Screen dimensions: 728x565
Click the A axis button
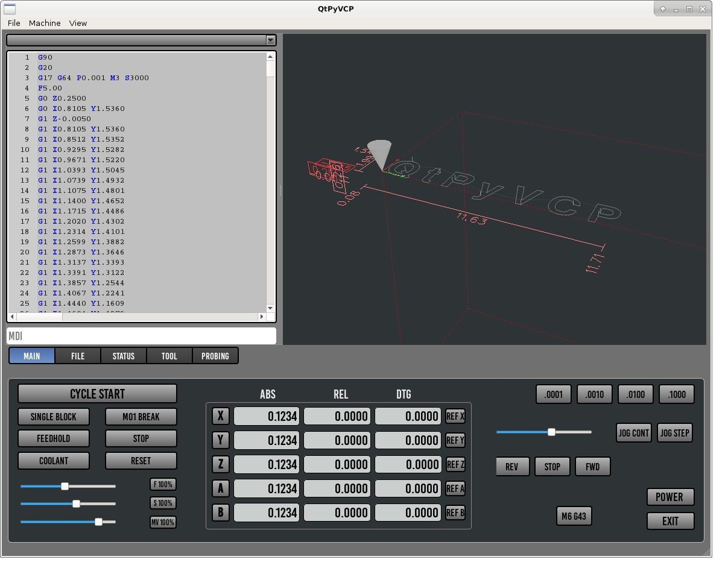click(221, 488)
